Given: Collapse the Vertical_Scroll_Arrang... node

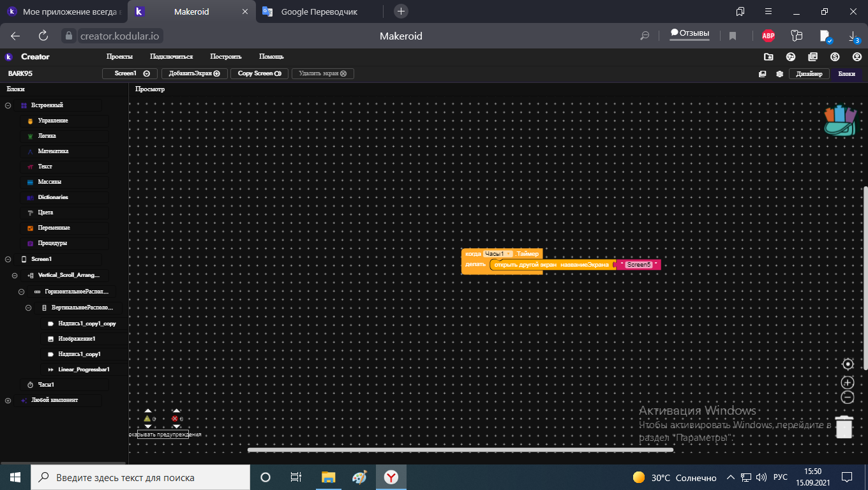Looking at the screenshot, I should tap(14, 275).
